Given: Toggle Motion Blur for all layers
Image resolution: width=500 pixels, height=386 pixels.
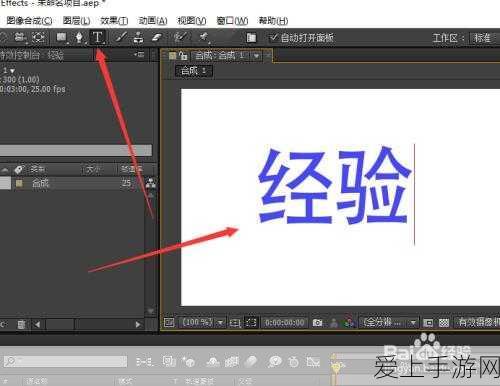Looking at the screenshot, I should [x=252, y=361].
